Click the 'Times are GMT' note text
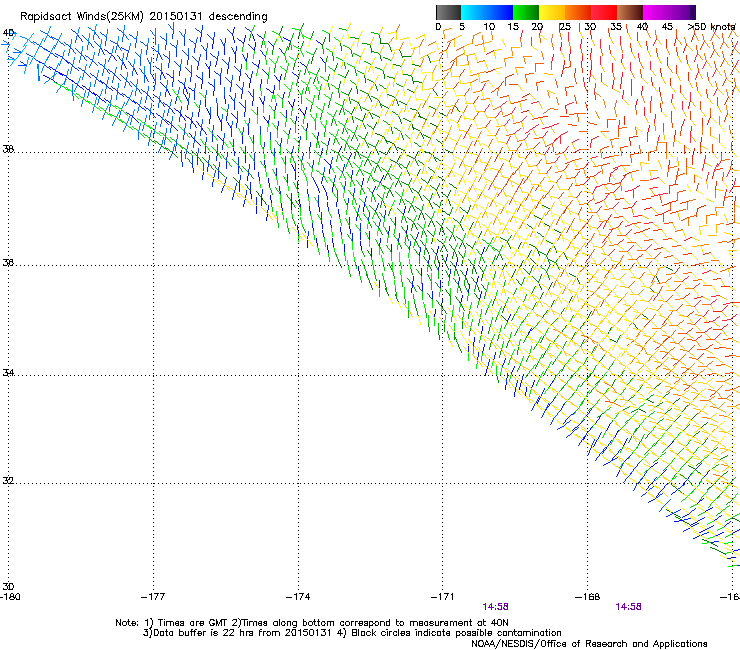 [193, 623]
